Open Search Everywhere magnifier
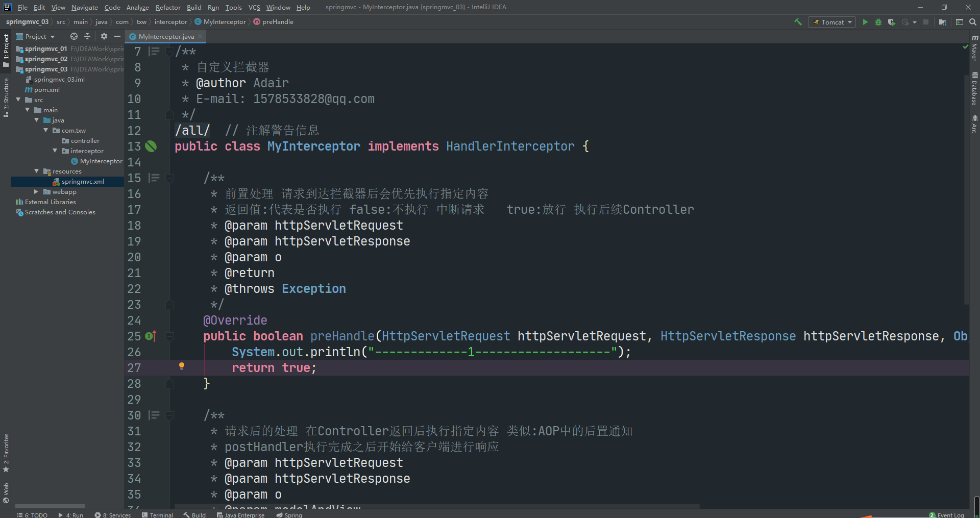This screenshot has width=980, height=518. tap(973, 22)
